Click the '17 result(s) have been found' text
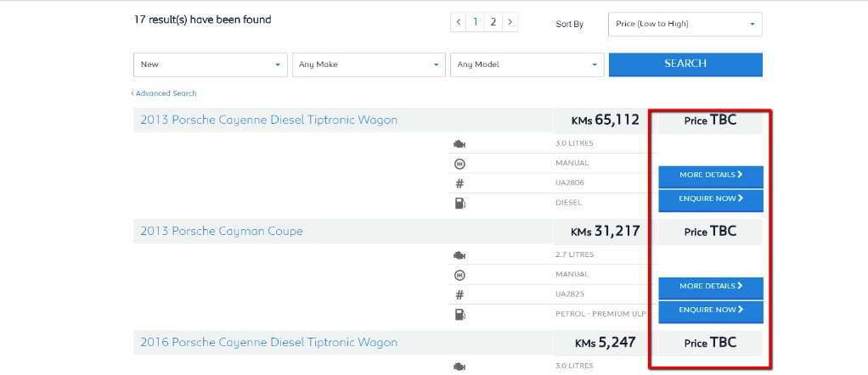This screenshot has width=868, height=375. [x=203, y=20]
